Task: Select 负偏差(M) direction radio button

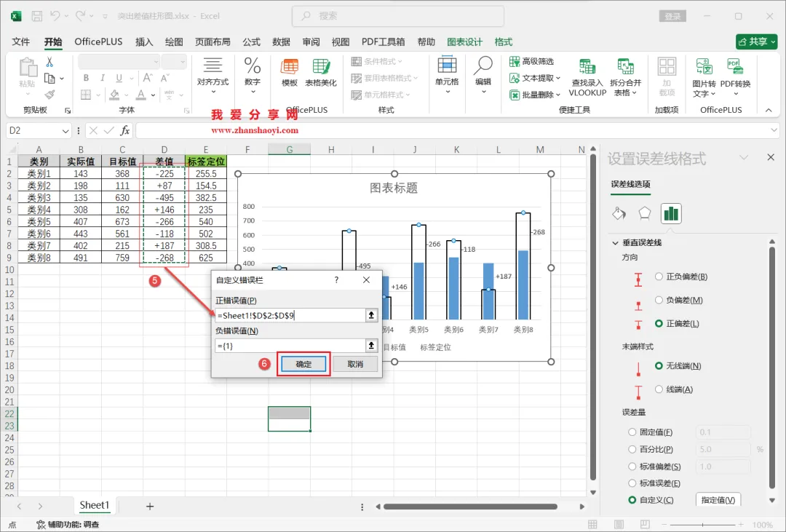Action: click(x=659, y=300)
